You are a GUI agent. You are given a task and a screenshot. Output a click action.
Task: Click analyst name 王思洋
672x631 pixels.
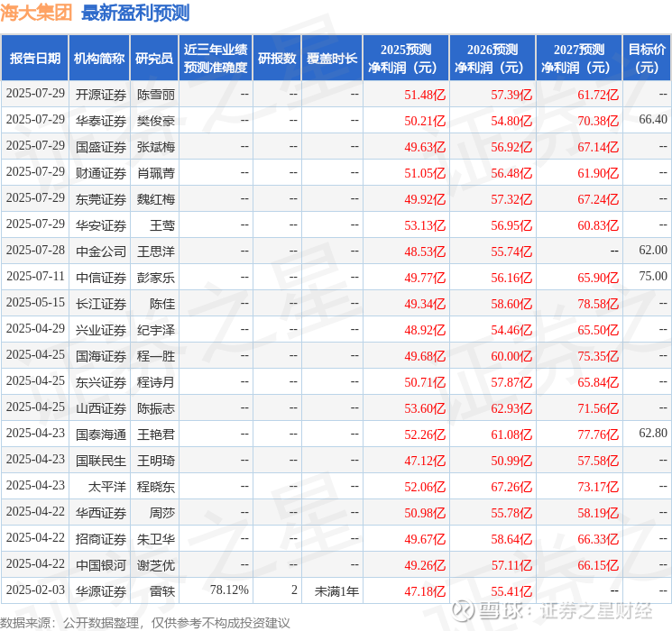156,251
